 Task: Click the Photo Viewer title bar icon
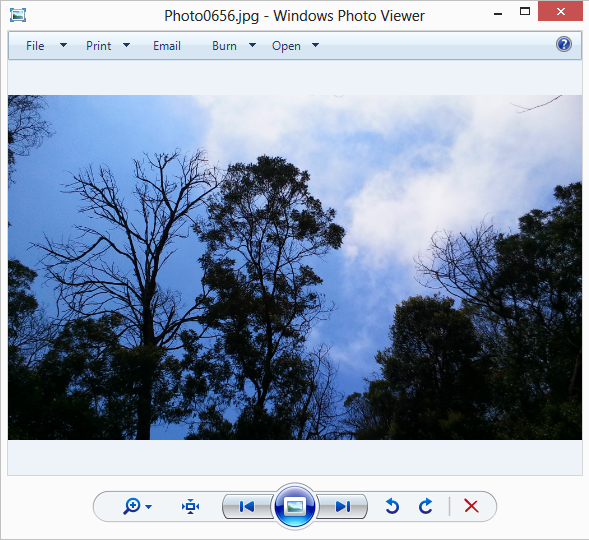(x=18, y=15)
